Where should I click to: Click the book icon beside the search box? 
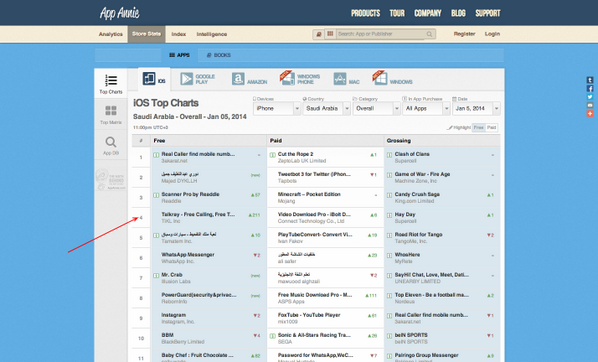pyautogui.click(x=319, y=34)
